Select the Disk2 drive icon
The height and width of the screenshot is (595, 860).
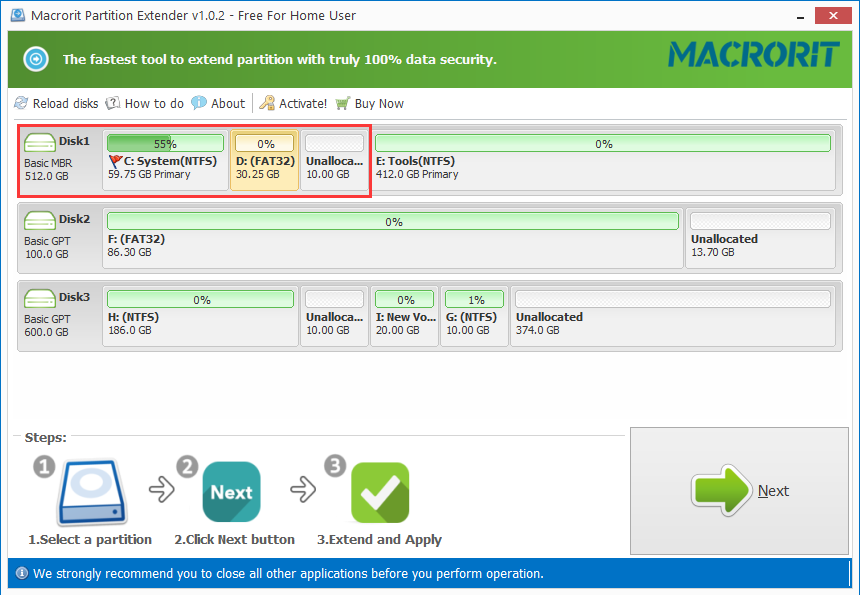coord(41,220)
